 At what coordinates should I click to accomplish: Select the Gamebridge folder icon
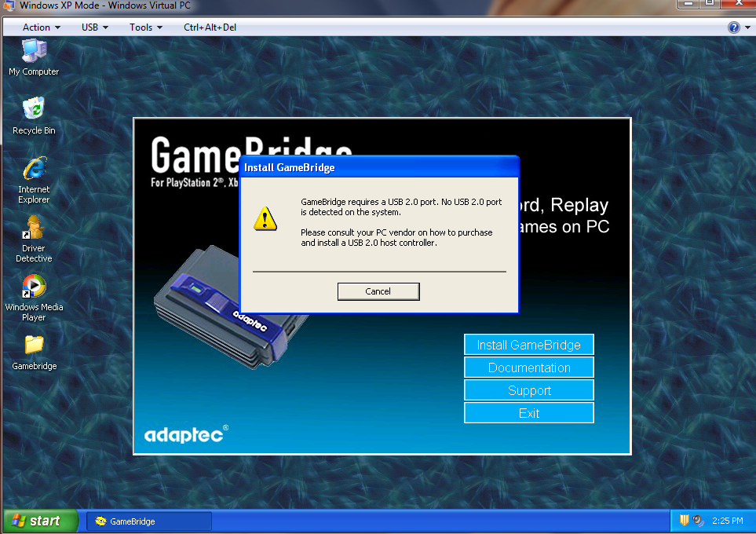coord(34,353)
